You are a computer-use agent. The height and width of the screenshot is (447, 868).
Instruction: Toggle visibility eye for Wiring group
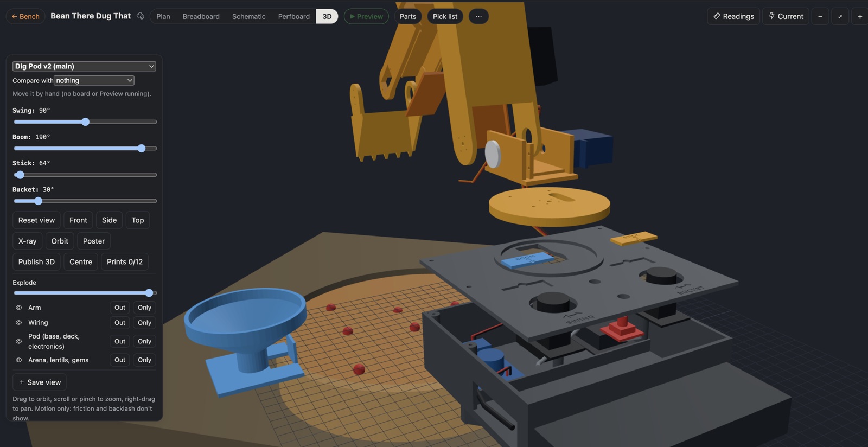click(x=19, y=323)
